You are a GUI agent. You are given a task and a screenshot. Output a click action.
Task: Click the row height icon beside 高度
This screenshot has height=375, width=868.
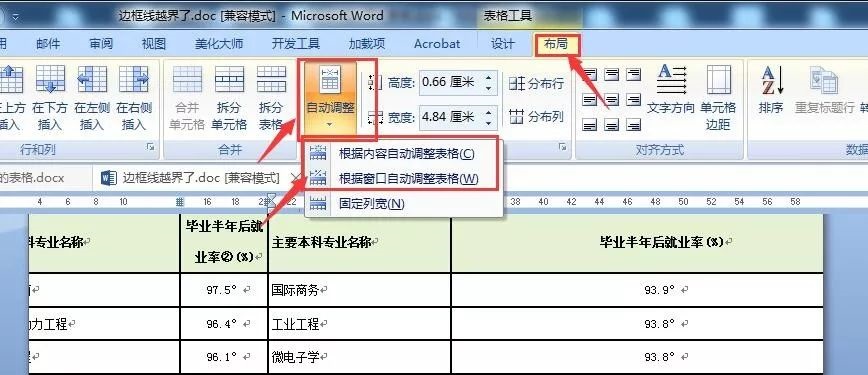coord(375,83)
